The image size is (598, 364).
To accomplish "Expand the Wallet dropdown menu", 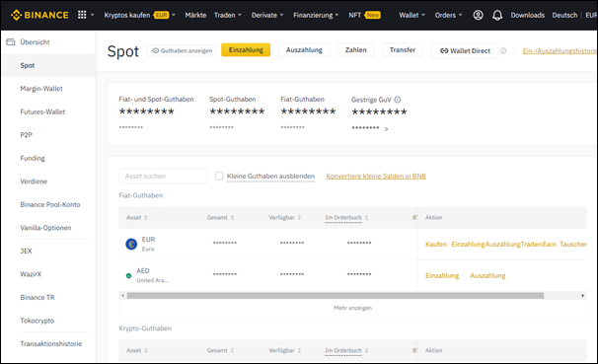I will coord(423,15).
